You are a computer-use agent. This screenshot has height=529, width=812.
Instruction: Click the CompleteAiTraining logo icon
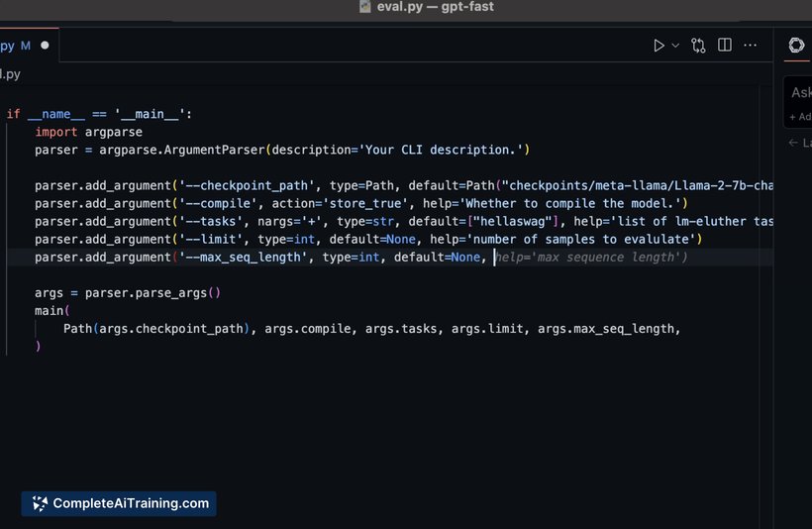click(39, 503)
